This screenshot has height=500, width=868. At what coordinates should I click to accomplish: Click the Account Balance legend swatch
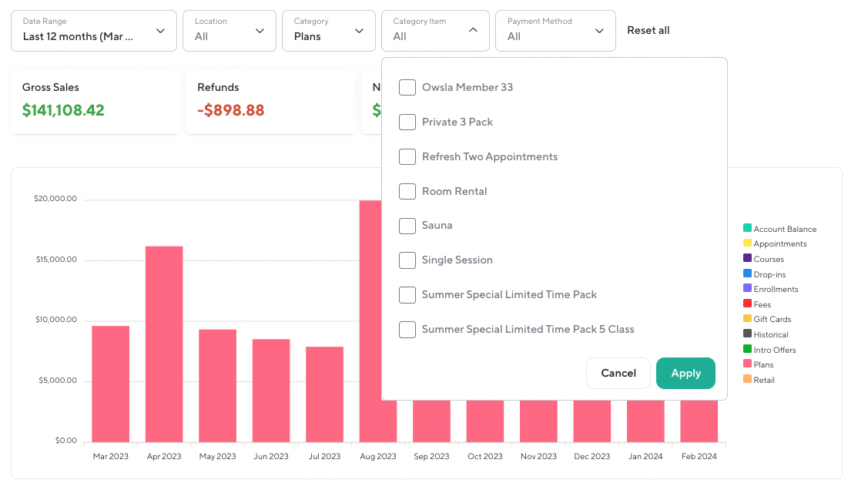747,229
